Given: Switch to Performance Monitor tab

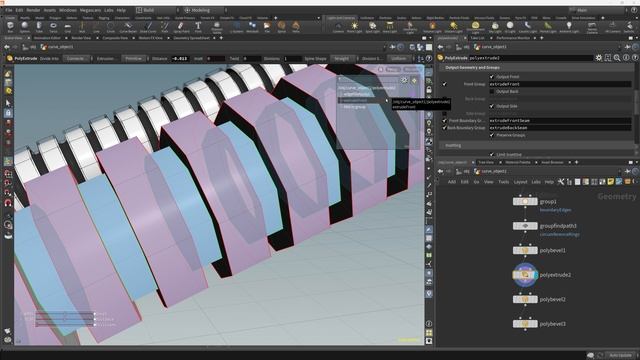Looking at the screenshot, I should (x=513, y=38).
